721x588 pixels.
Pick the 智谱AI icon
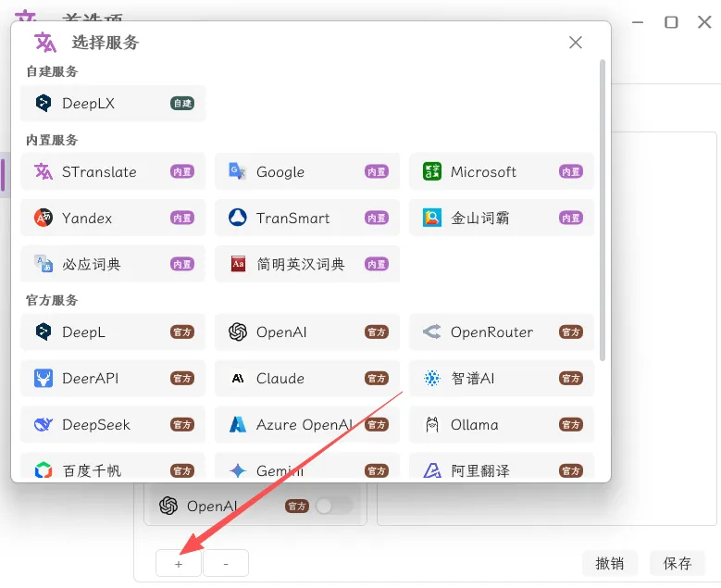click(x=432, y=378)
